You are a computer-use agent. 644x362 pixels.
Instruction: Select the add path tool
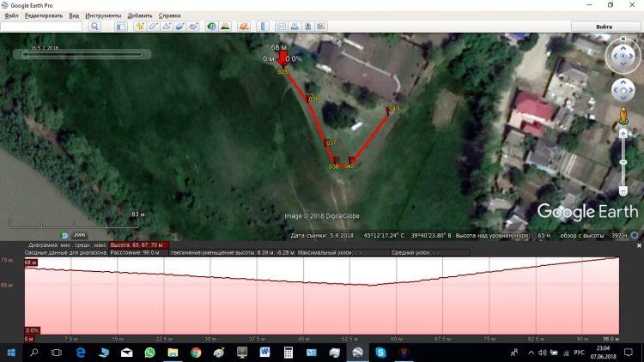click(167, 27)
